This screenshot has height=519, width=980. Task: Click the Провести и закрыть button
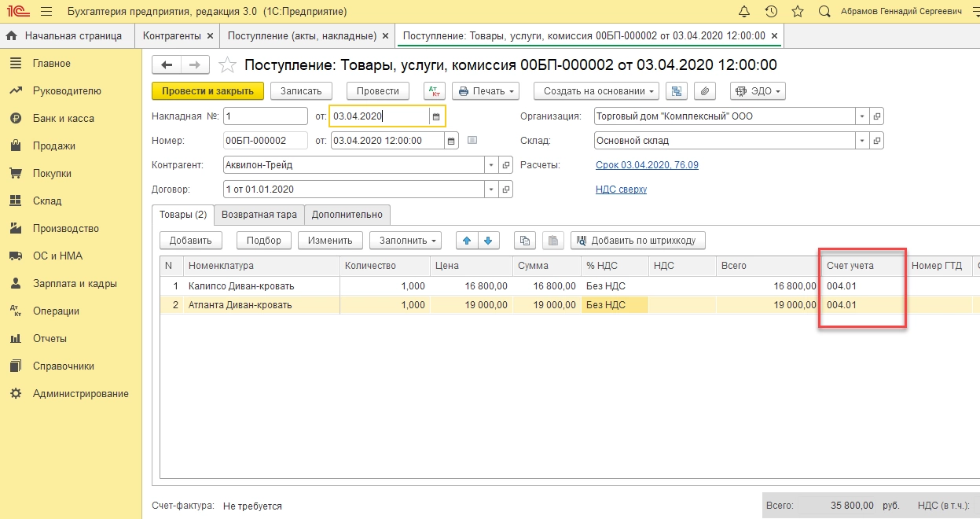[207, 91]
